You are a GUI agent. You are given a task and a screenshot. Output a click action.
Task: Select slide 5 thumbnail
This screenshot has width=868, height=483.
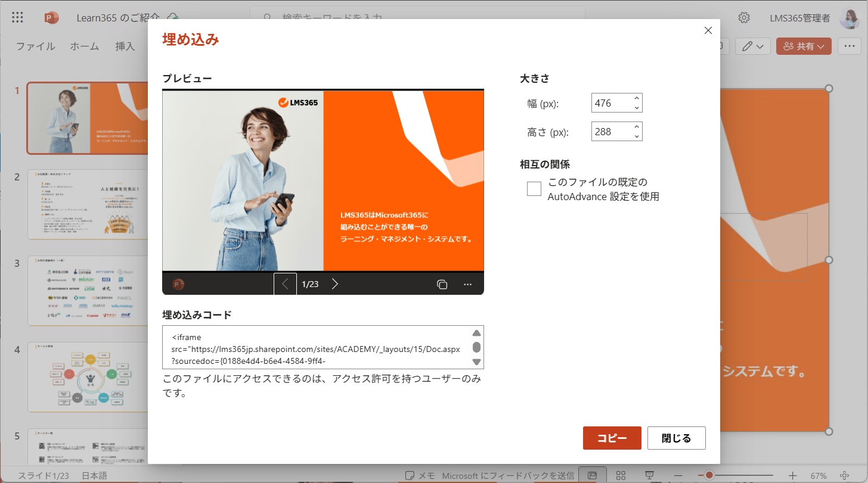88,447
